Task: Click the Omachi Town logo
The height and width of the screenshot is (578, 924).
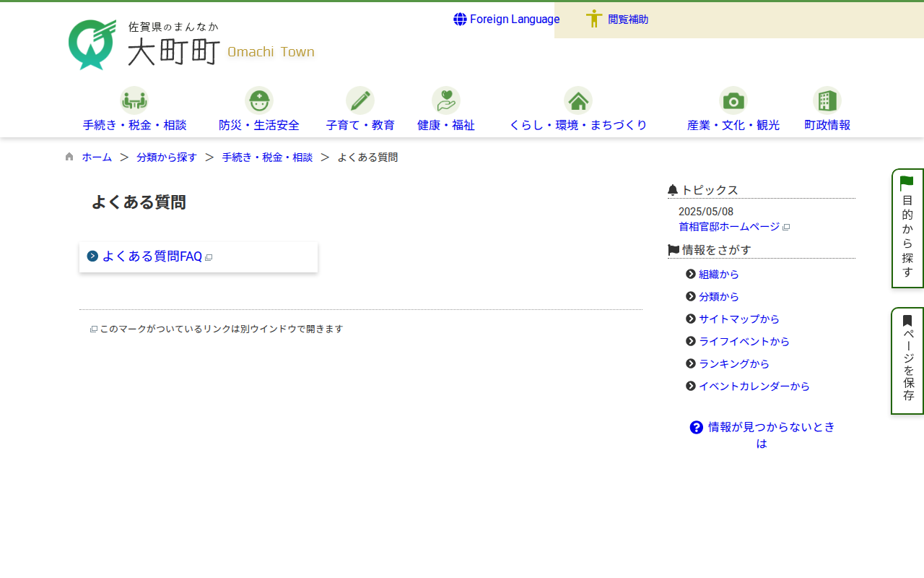Action: [191, 45]
